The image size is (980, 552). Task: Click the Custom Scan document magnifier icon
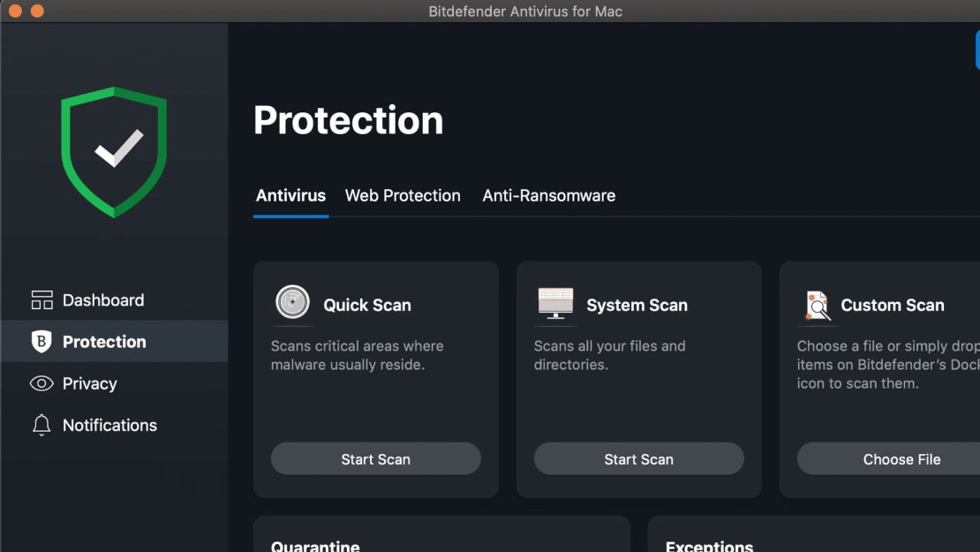click(818, 305)
